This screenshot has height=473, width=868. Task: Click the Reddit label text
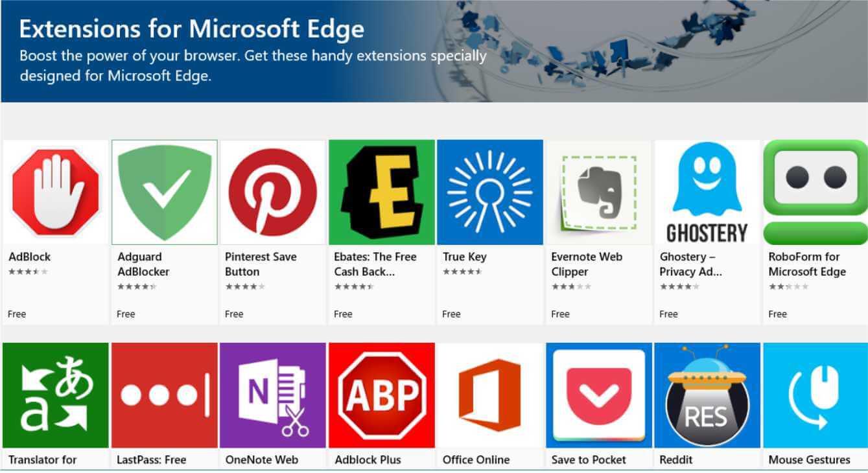[676, 460]
